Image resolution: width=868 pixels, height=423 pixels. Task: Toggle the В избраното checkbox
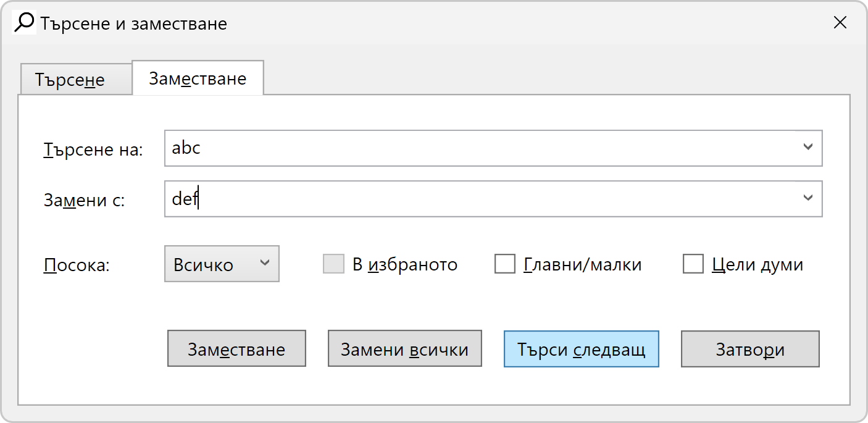tap(333, 264)
